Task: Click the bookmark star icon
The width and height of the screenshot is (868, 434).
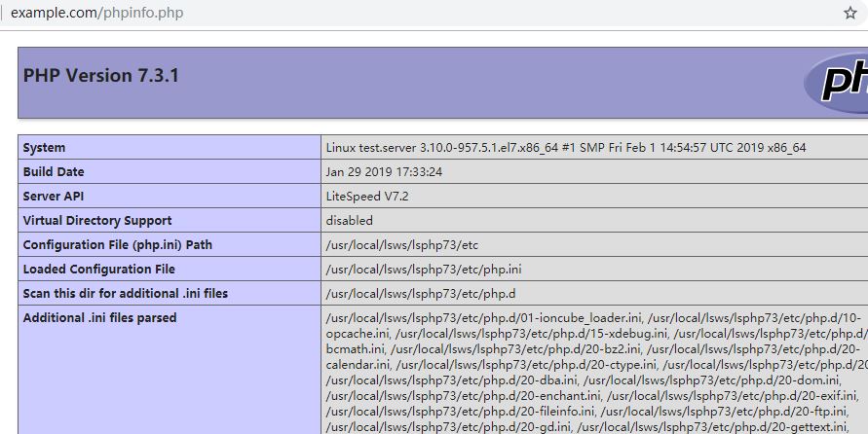Action: pyautogui.click(x=849, y=14)
